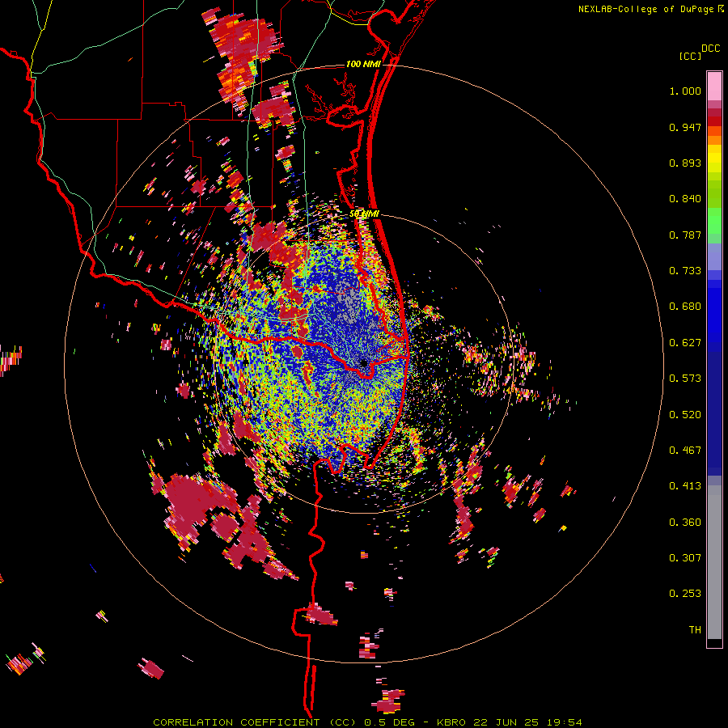
Task: Click the 0.253 value on color scale
Action: 685,594
